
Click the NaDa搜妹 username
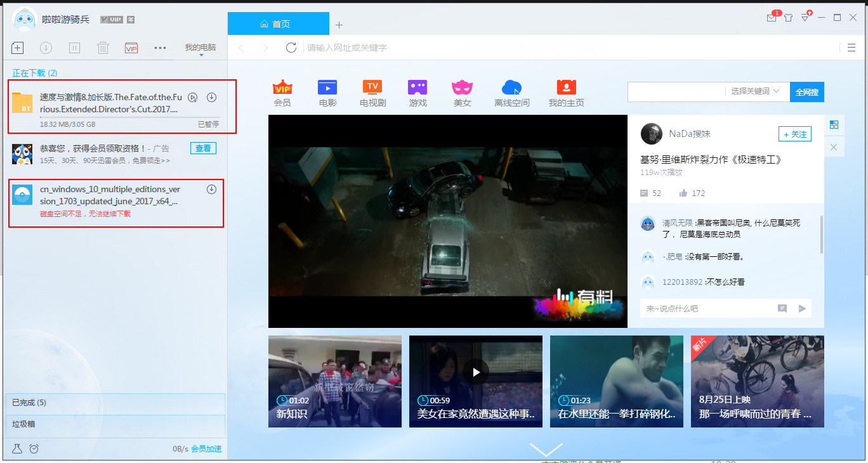[690, 134]
